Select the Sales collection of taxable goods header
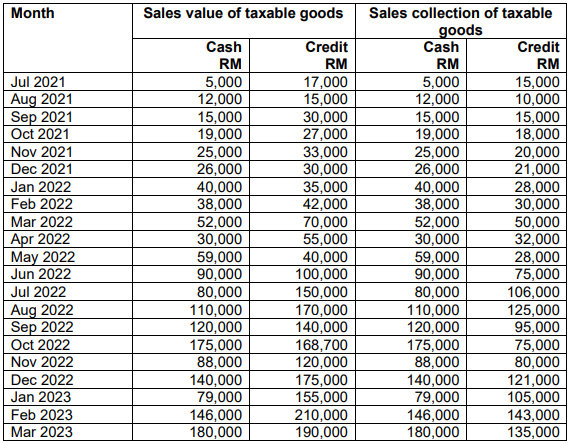The width and height of the screenshot is (570, 443). (461, 21)
